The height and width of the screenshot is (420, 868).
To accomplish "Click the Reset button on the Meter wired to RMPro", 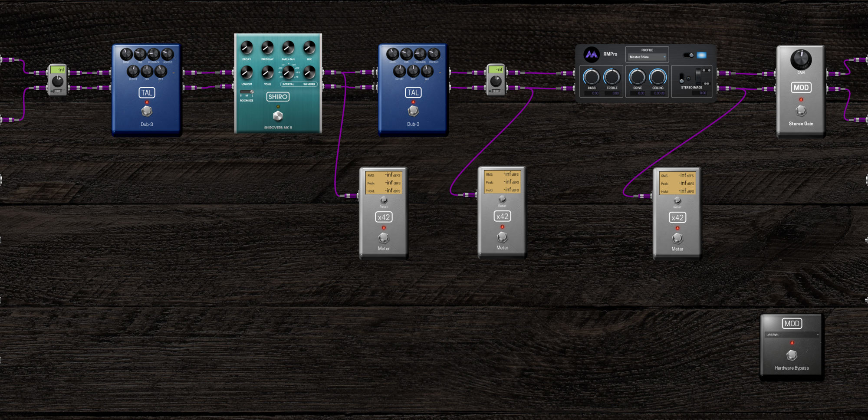I will [677, 200].
